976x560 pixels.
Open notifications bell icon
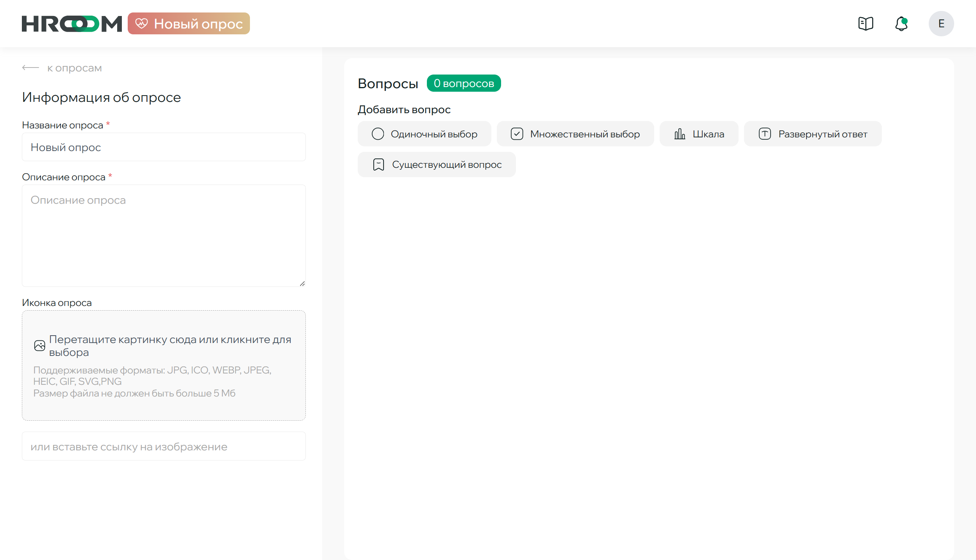click(901, 23)
